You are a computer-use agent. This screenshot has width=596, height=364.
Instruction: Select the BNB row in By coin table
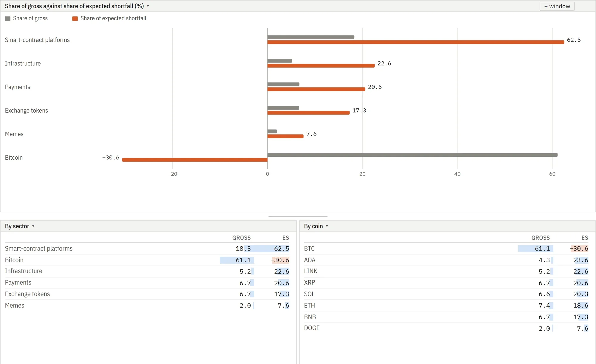tap(446, 317)
